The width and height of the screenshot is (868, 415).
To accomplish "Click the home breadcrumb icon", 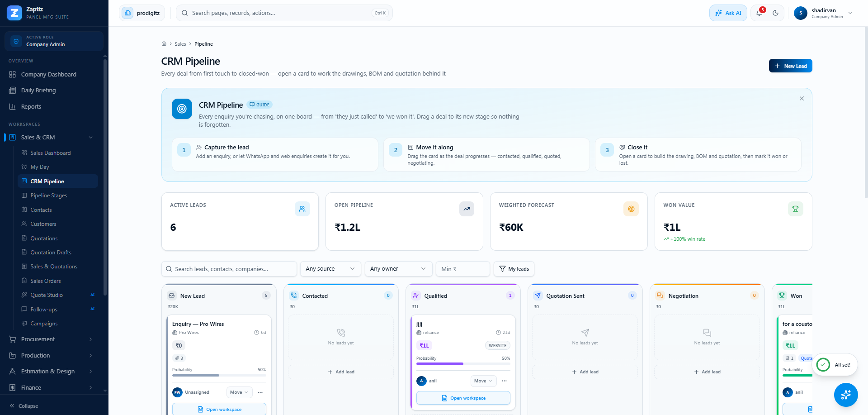I will pos(164,44).
